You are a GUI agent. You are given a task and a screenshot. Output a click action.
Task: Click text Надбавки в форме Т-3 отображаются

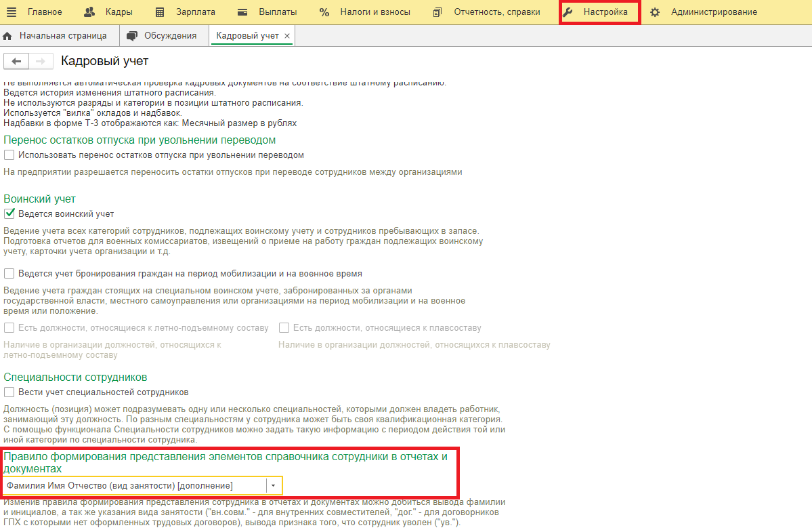[x=150, y=123]
